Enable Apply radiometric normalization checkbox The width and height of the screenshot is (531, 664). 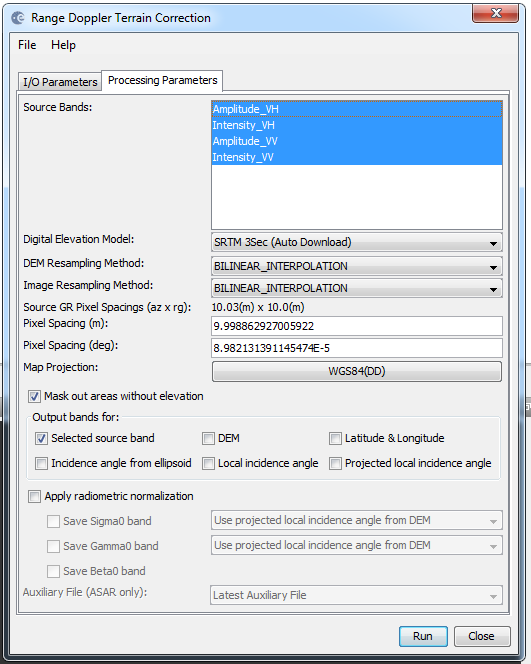tap(34, 496)
